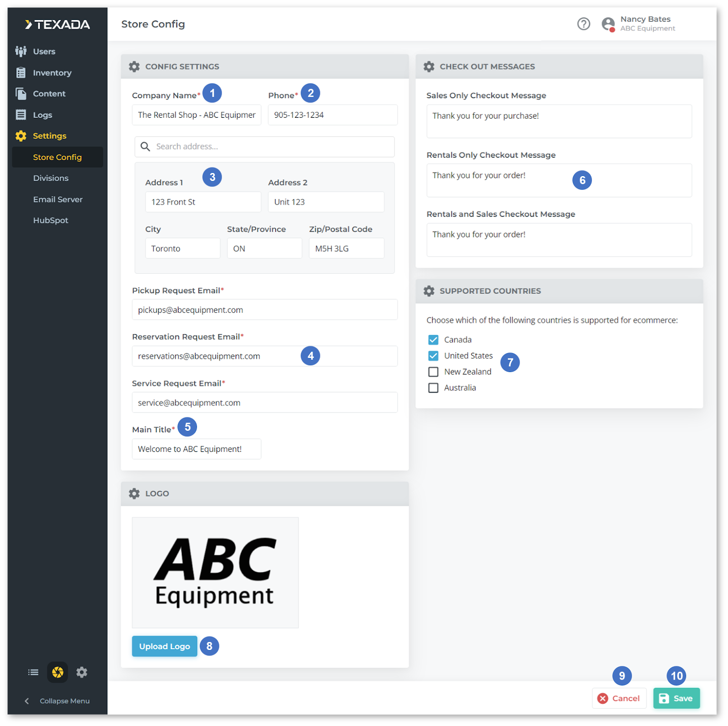This screenshot has height=726, width=728.
Task: Click the Nancy Bates user name
Action: tap(645, 19)
